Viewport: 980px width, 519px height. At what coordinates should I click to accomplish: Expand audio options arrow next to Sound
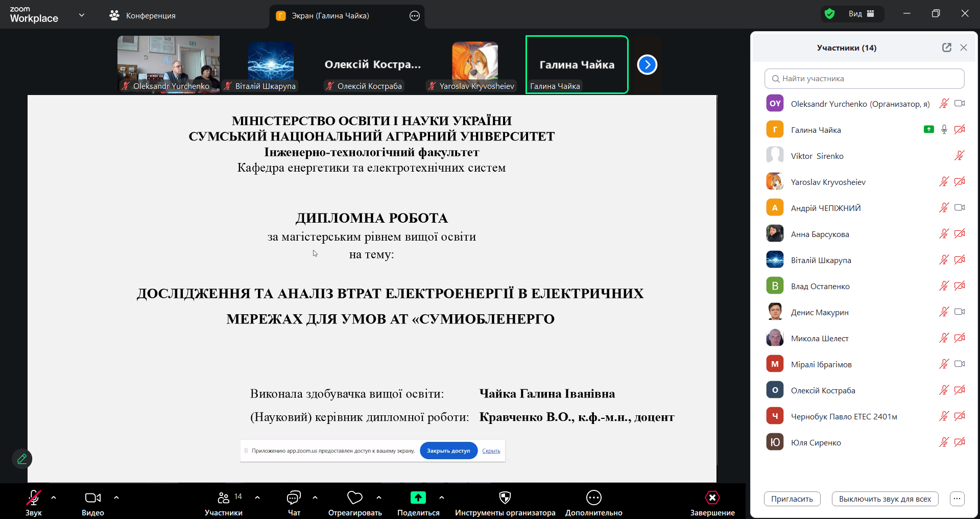54,497
